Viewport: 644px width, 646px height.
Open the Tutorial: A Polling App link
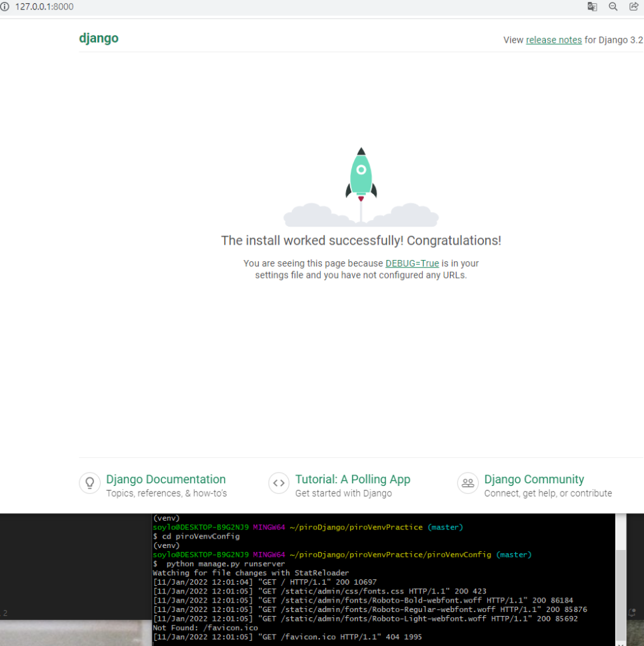(353, 479)
